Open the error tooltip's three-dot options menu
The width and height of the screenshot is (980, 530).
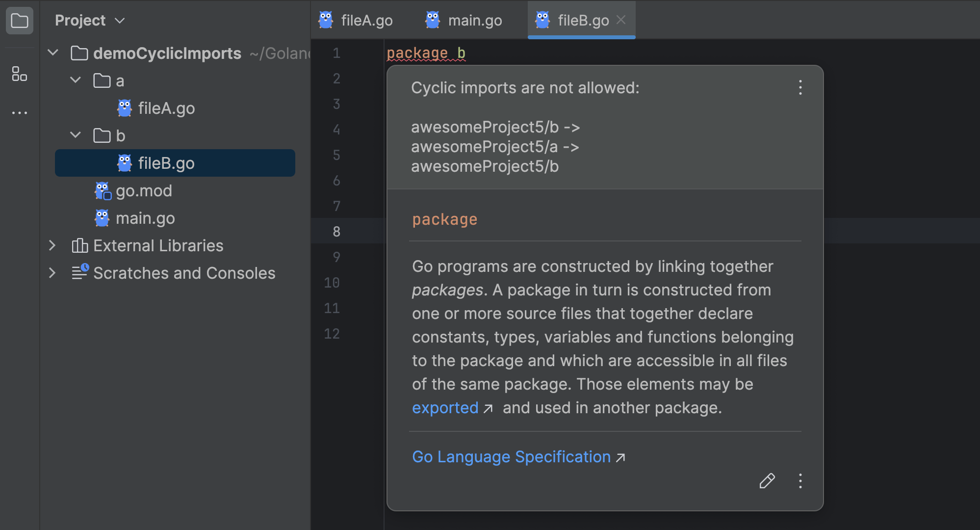click(800, 88)
